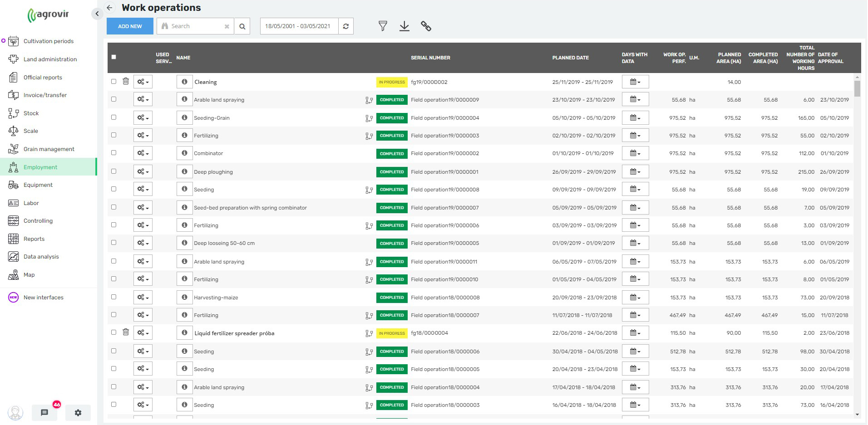Click the download export icon
Image resolution: width=868 pixels, height=425 pixels.
(404, 26)
